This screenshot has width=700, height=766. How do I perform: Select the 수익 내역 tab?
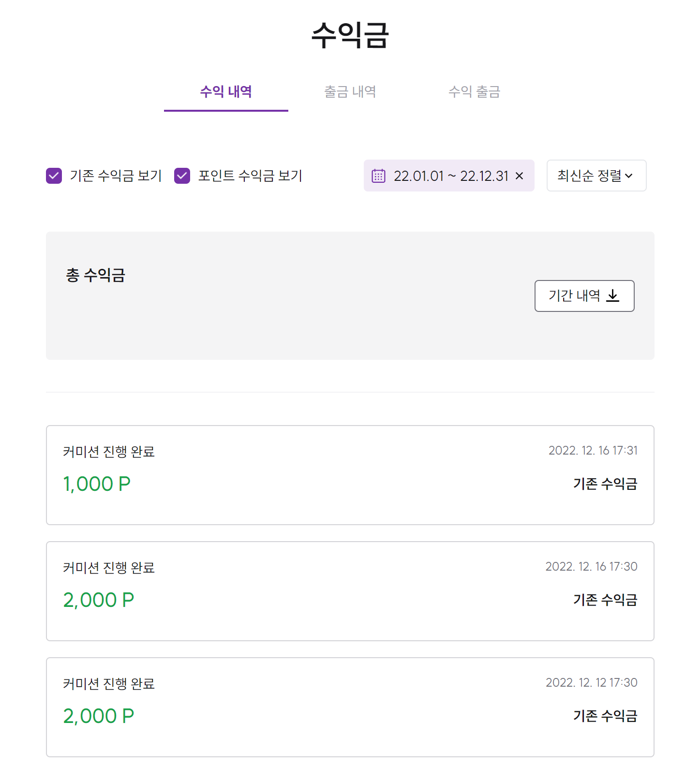pos(226,92)
